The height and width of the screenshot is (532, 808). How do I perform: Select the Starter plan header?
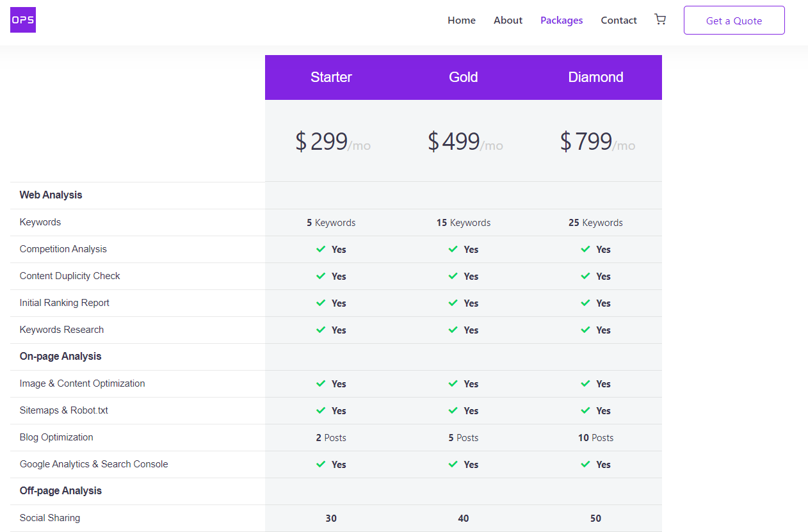point(331,77)
